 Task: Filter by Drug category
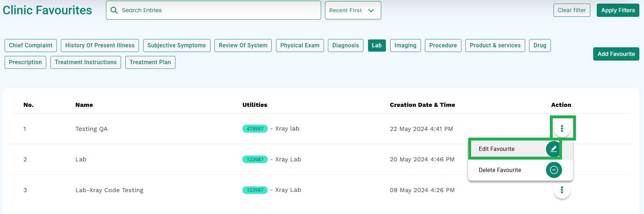pyautogui.click(x=540, y=46)
